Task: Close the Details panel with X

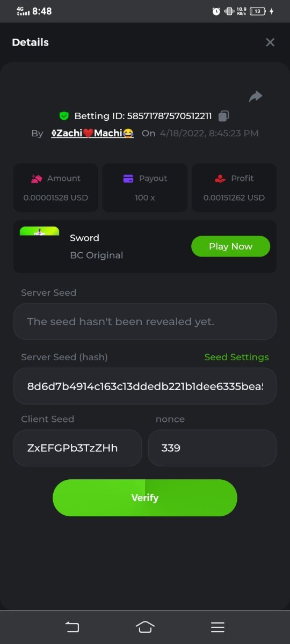Action: pos(270,42)
